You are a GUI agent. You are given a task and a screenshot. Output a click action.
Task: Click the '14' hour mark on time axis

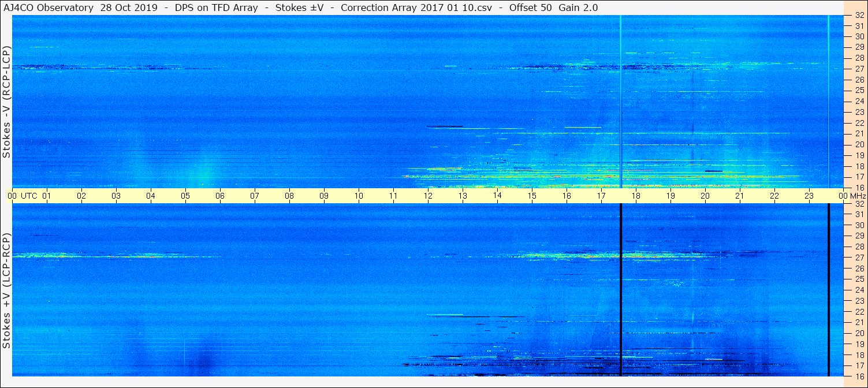497,196
